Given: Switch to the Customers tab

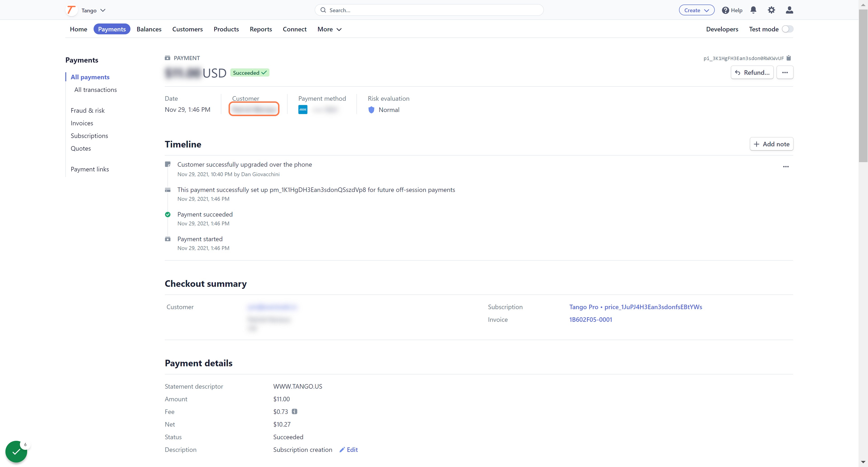Looking at the screenshot, I should 187,29.
